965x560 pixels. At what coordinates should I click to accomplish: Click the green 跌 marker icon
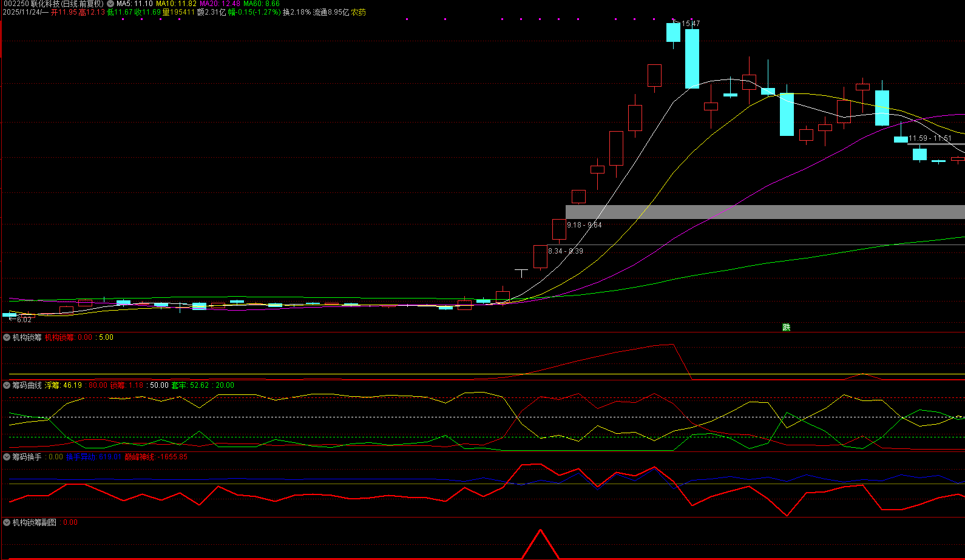point(787,328)
